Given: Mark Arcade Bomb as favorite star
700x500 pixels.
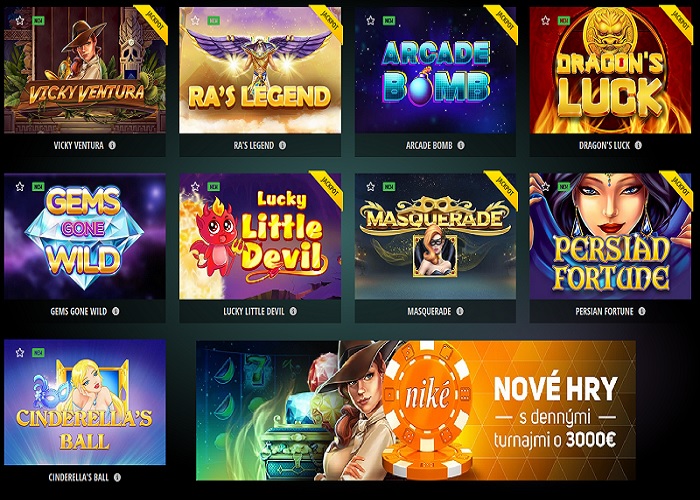Looking at the screenshot, I should tap(371, 21).
